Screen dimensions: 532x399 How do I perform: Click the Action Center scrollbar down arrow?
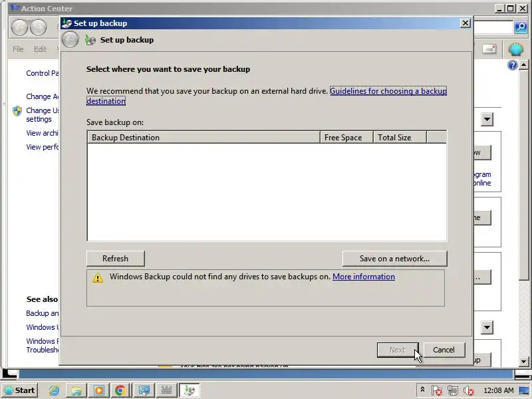523,362
